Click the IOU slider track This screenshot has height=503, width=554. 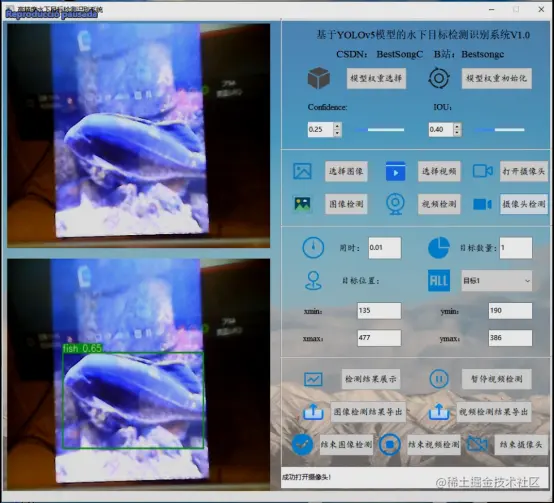click(x=500, y=130)
